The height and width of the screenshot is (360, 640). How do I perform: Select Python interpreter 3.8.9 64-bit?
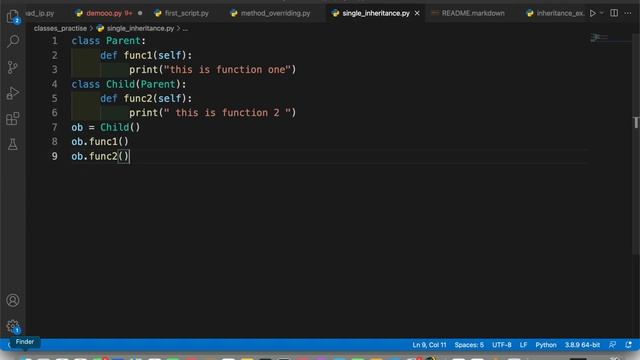[582, 345]
